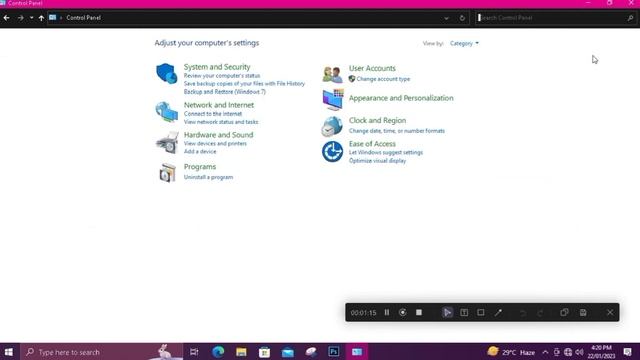Open Microsoft Store from taskbar
The image size is (640, 360).
(x=264, y=352)
